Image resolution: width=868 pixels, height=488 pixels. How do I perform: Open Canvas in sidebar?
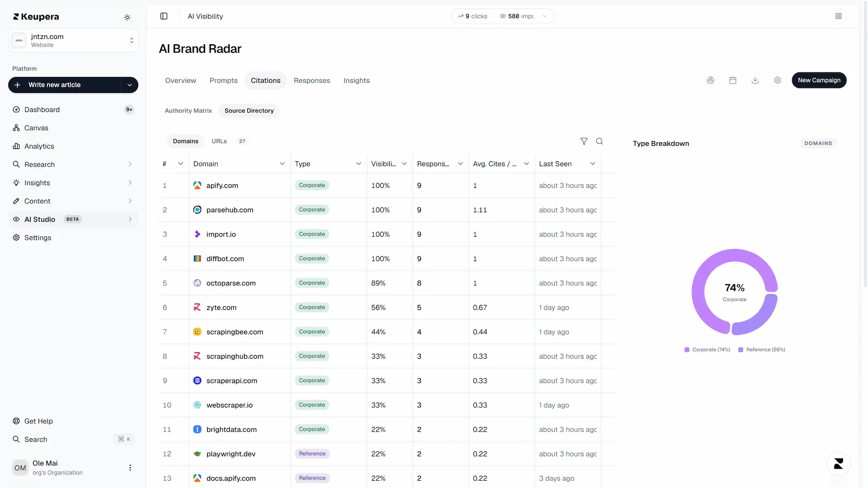tap(73, 128)
